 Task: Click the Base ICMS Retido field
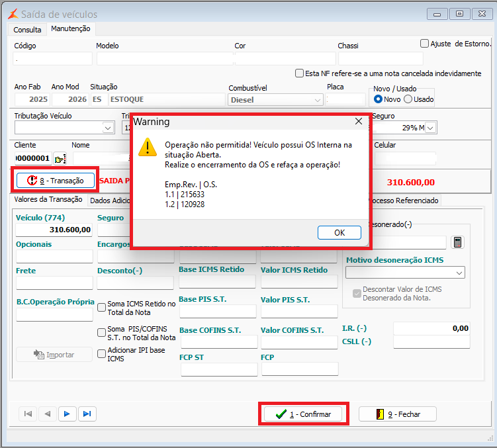[x=218, y=281]
